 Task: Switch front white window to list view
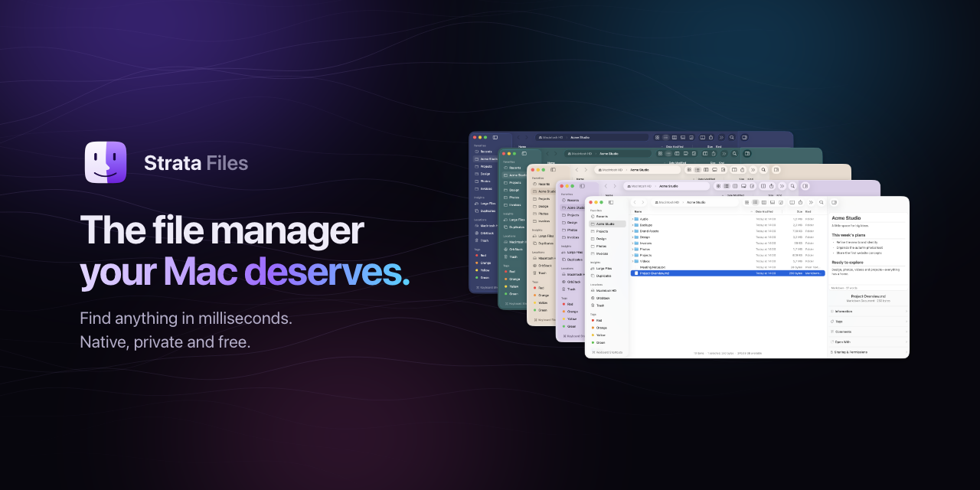click(755, 202)
